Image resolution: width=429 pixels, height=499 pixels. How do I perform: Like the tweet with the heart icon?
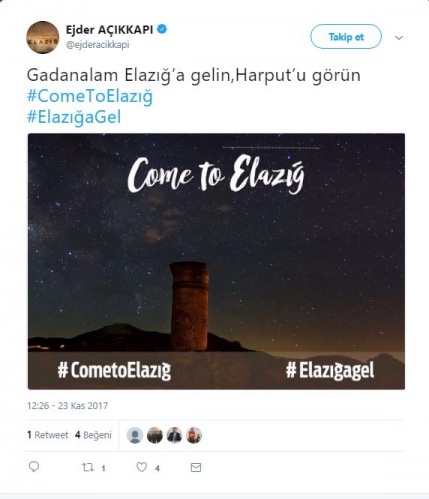click(142, 467)
